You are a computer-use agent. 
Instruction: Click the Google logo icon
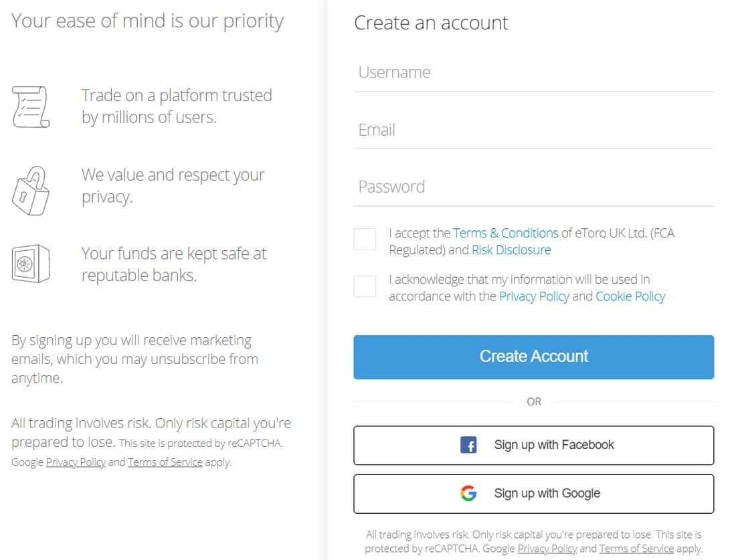coord(468,493)
